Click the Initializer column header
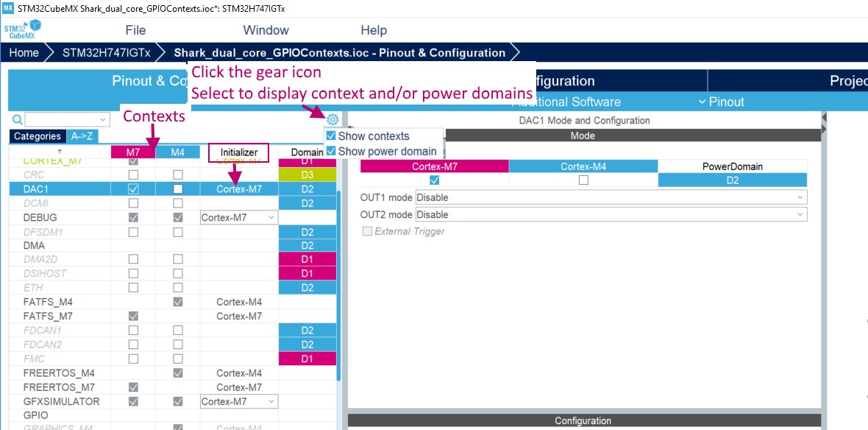This screenshot has height=430, width=868. click(238, 152)
